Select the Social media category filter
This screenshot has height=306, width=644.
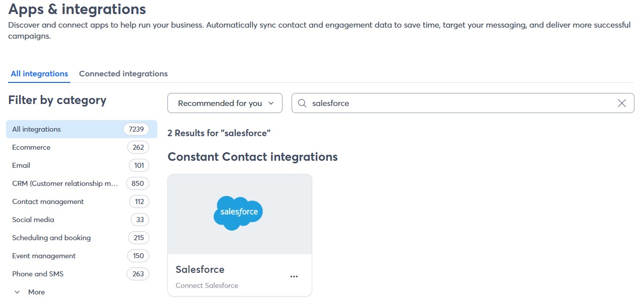(33, 220)
